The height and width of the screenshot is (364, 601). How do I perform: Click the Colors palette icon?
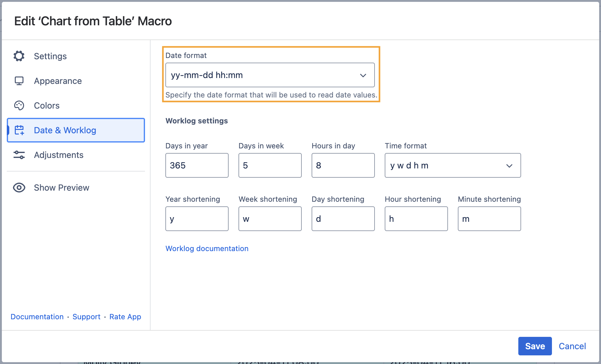19,105
